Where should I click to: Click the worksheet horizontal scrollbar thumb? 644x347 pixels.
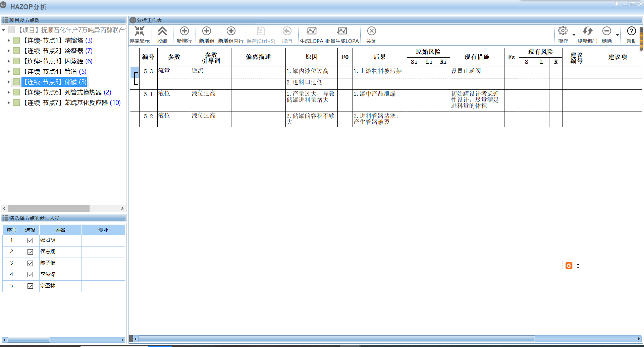[x=337, y=339]
